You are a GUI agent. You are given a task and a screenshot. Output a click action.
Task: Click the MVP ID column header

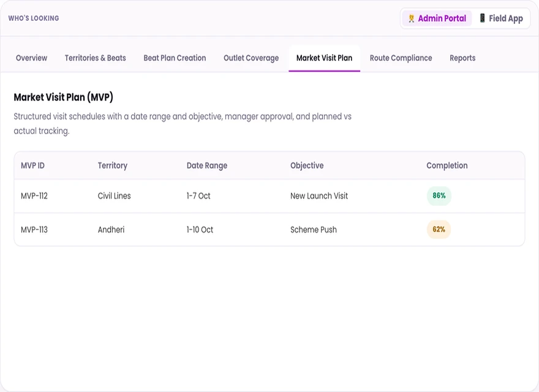coord(32,165)
